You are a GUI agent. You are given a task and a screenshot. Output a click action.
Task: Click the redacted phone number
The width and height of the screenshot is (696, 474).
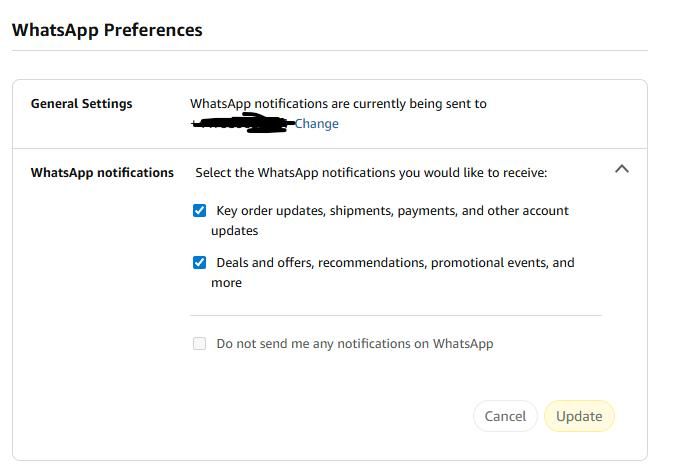tap(240, 124)
